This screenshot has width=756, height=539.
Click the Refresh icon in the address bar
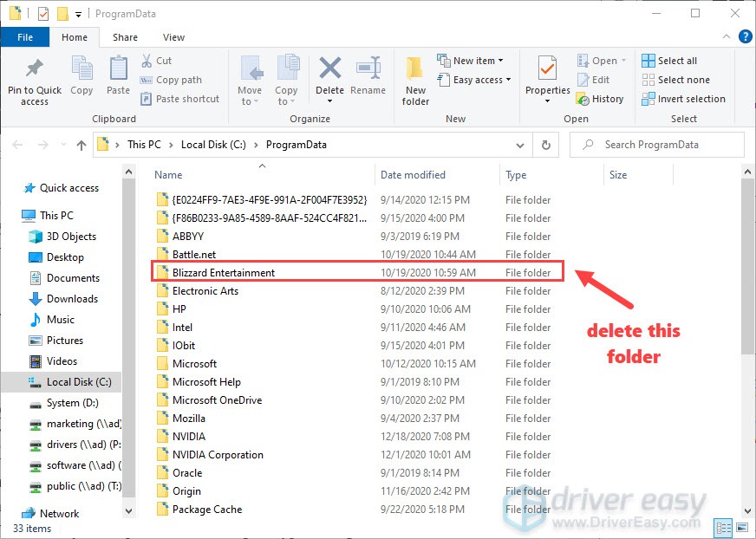coord(545,145)
